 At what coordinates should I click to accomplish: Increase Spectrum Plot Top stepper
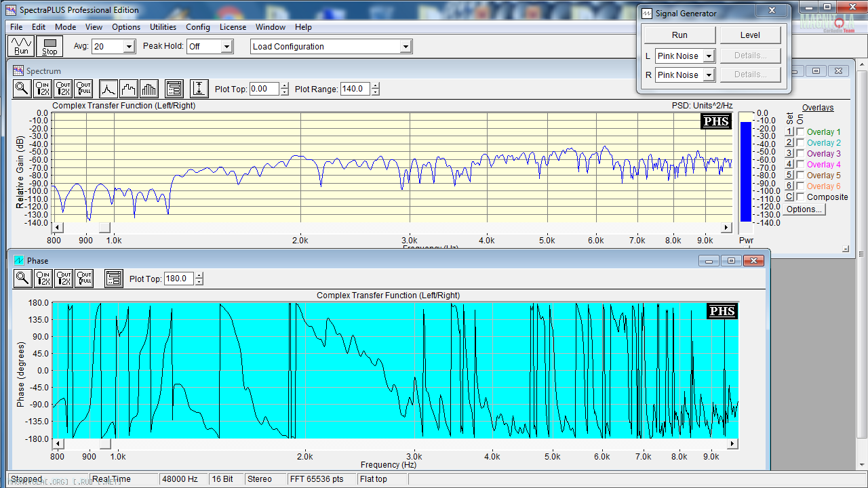coord(284,86)
